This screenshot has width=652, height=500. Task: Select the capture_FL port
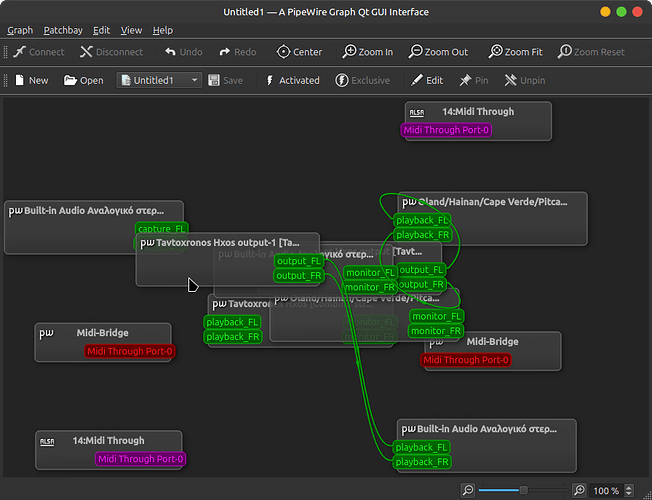click(x=161, y=228)
